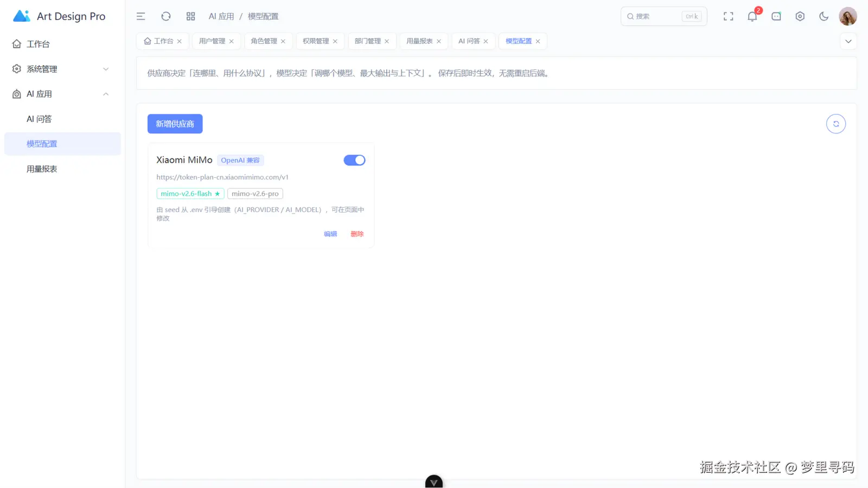Open the quick apps grid icon
This screenshot has width=868, height=488.
(190, 16)
